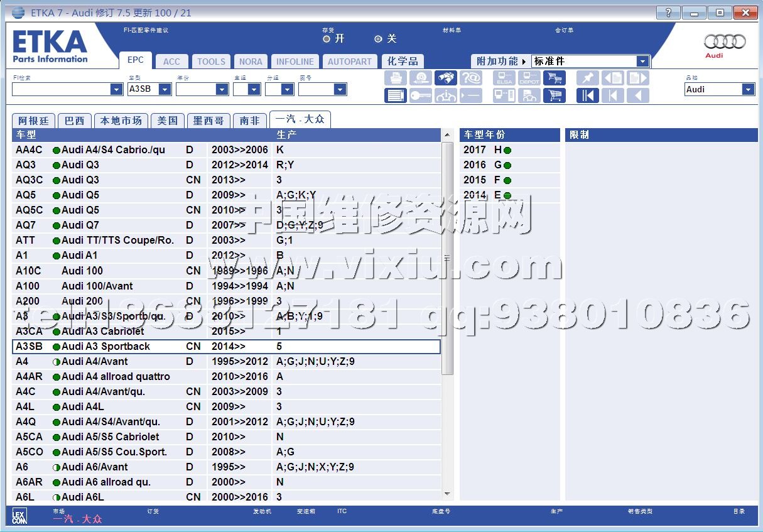This screenshot has width=763, height=532.
Task: Click the model list scrollbar down arrow
Action: 448,495
